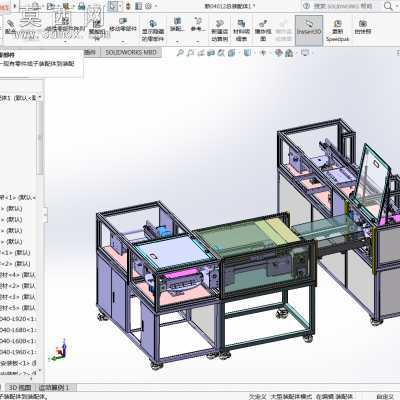Viewport: 400px width, 400px height.
Task: Switch to the 3D视图 bottom tab
Action: [x=20, y=388]
